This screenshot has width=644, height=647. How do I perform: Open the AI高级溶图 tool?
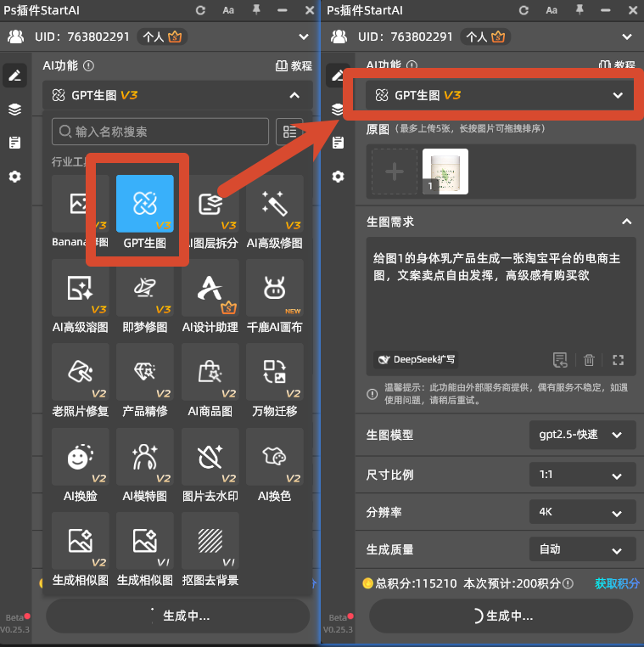click(80, 288)
